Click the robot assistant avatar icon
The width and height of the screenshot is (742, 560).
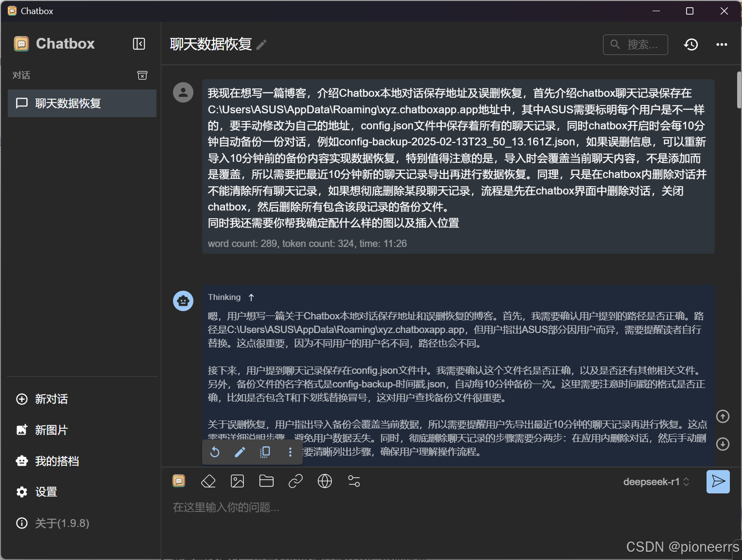click(183, 301)
